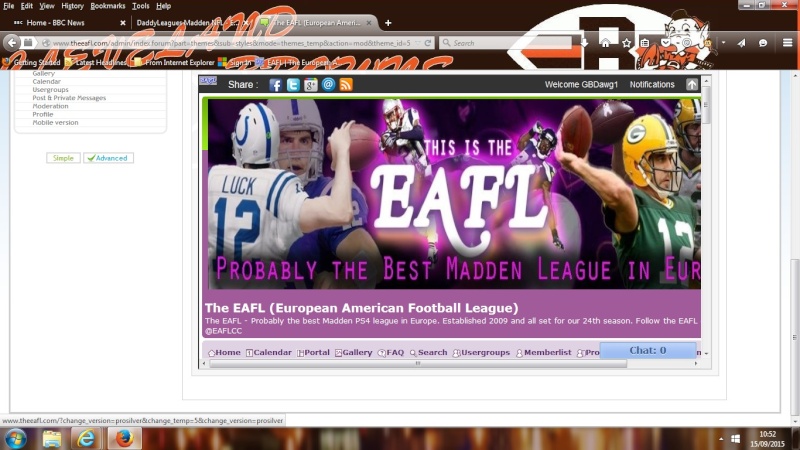Close the Home - BBC News tab

point(122,23)
